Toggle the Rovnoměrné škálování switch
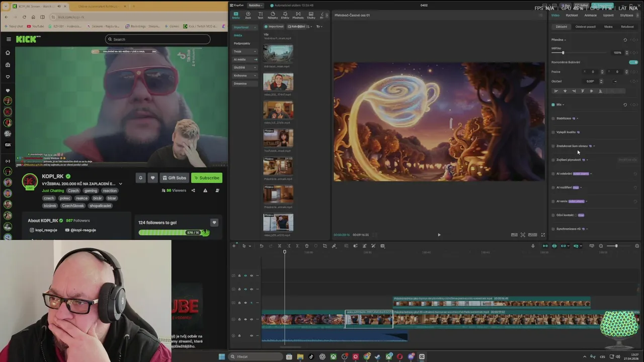Image resolution: width=644 pixels, height=362 pixels. coord(633,62)
